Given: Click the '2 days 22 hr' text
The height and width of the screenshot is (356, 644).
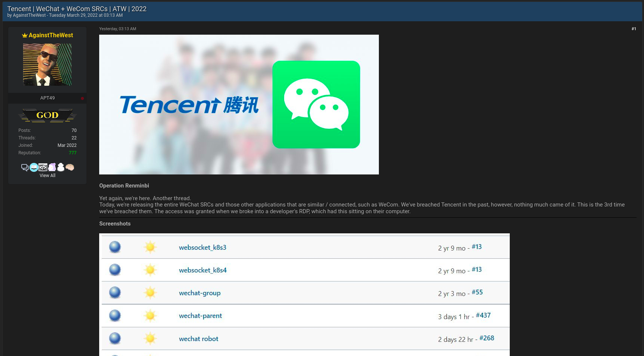Looking at the screenshot, I should tap(456, 340).
